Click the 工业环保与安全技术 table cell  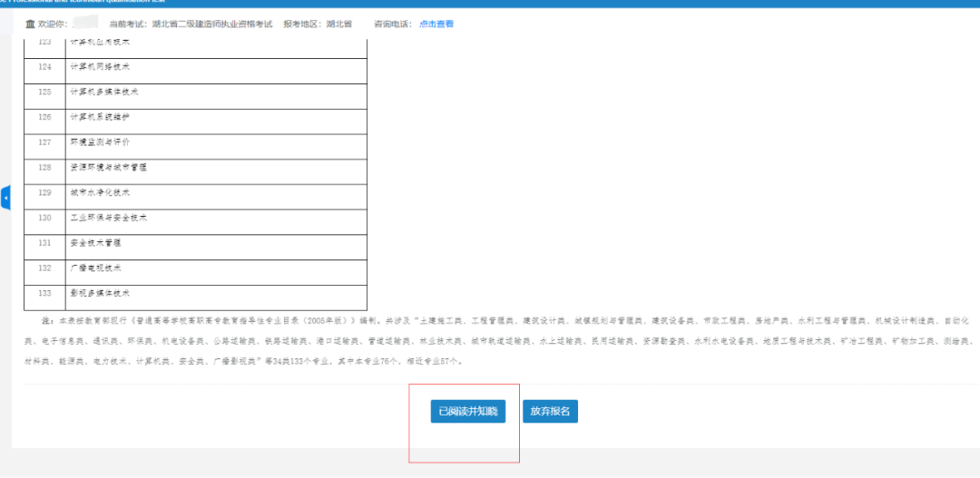[x=216, y=222]
